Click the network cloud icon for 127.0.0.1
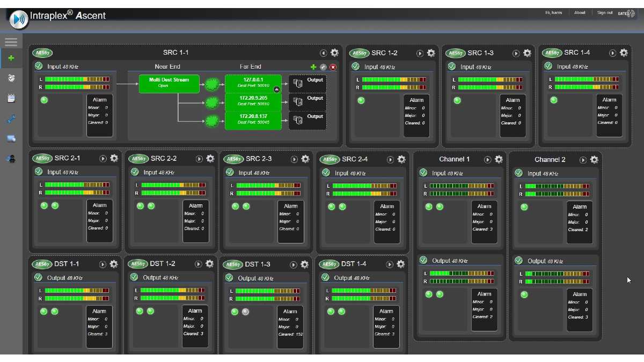 pyautogui.click(x=213, y=84)
